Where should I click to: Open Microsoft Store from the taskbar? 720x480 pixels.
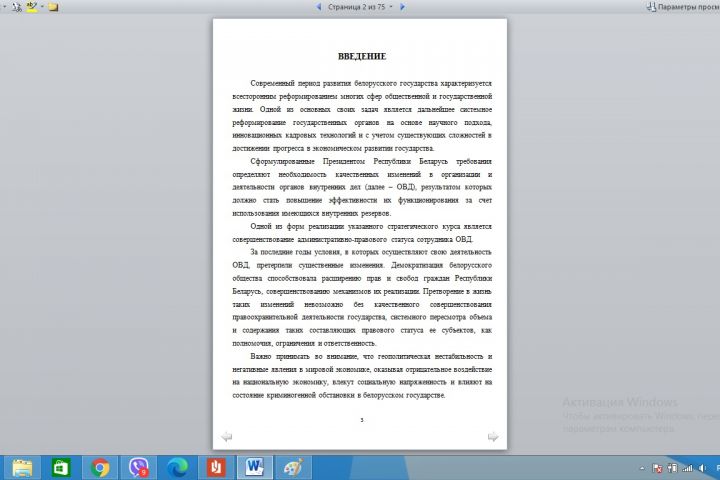click(x=61, y=468)
